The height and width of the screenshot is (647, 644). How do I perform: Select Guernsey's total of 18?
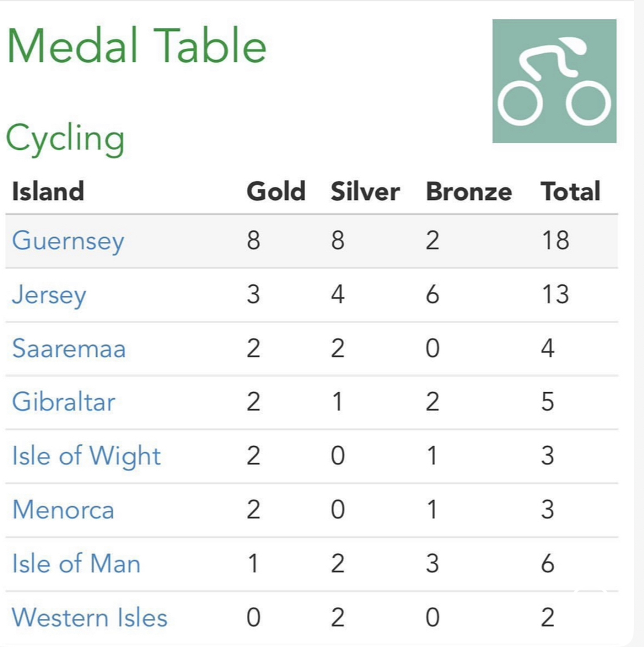click(x=555, y=240)
